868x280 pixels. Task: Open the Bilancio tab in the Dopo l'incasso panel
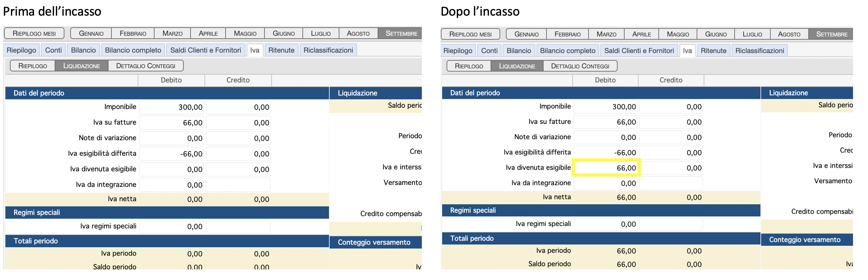[519, 51]
